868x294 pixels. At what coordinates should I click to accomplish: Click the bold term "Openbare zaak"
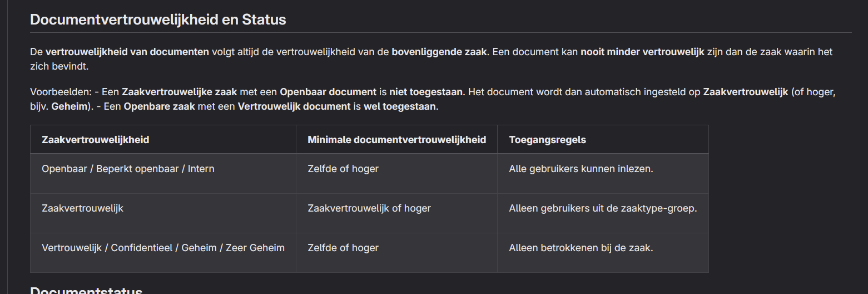click(x=159, y=106)
